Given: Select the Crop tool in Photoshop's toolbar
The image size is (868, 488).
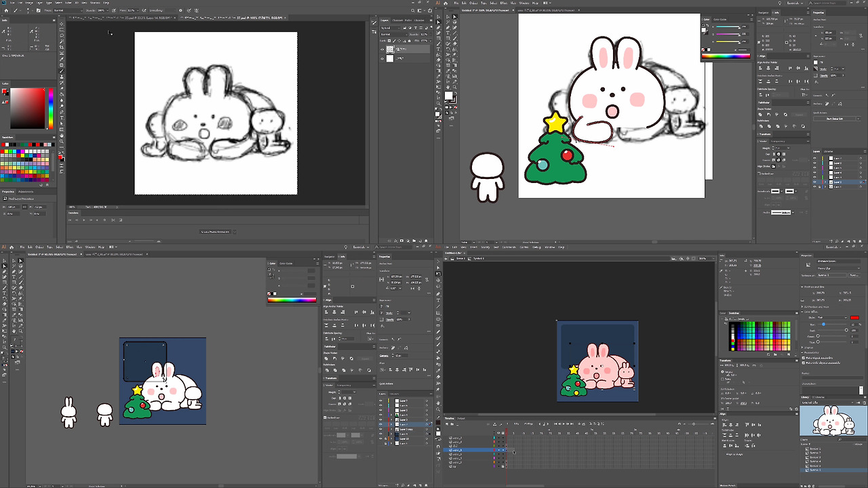Looking at the screenshot, I should point(62,48).
